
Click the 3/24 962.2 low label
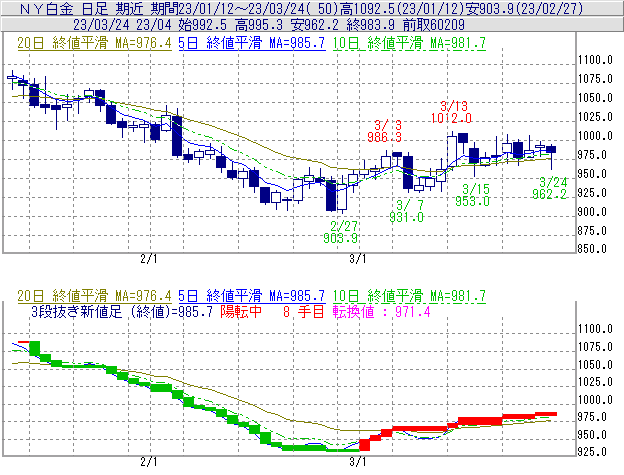[550, 188]
